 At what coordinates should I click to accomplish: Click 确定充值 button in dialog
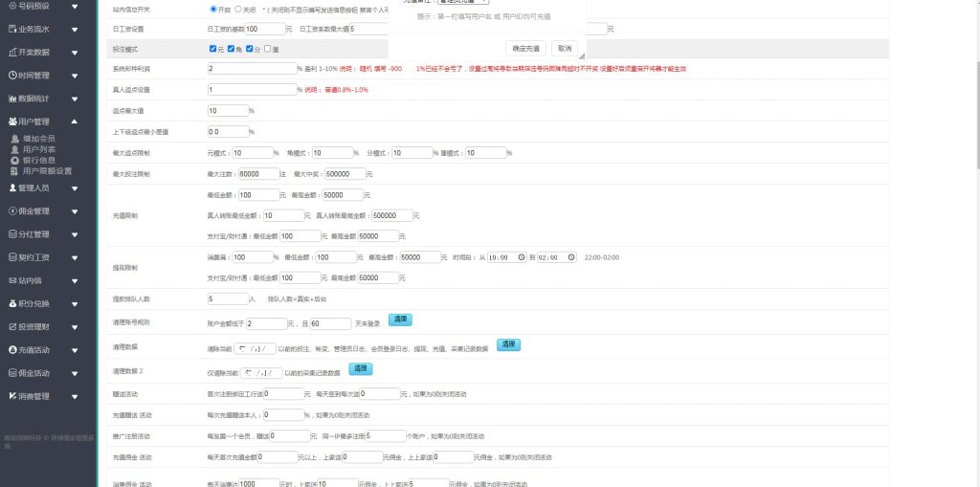pyautogui.click(x=525, y=48)
